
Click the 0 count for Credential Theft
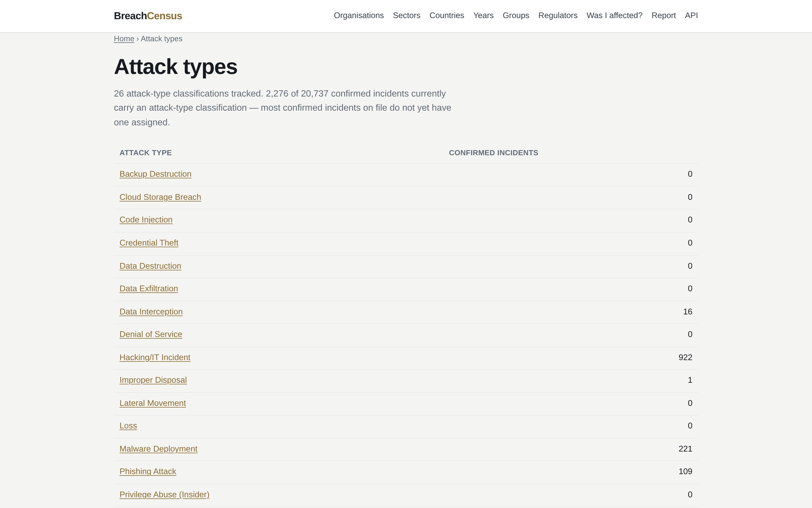coord(690,243)
